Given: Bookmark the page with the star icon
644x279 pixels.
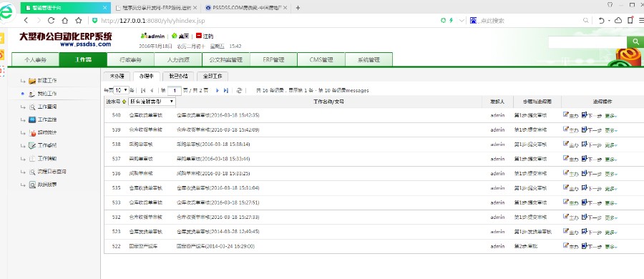Looking at the screenshot, I should click(x=79, y=21).
